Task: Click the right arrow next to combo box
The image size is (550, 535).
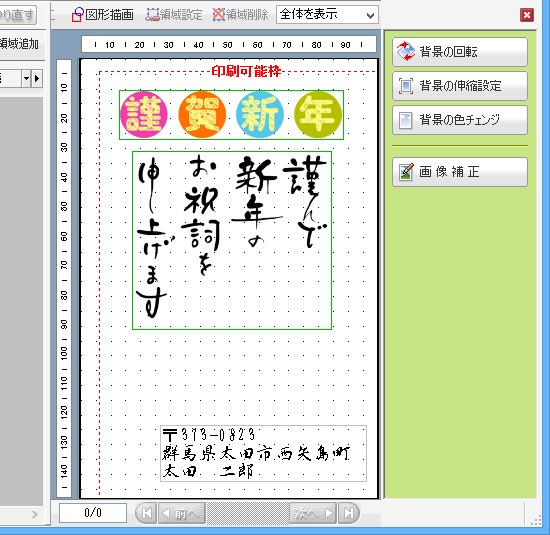Action: (x=37, y=78)
